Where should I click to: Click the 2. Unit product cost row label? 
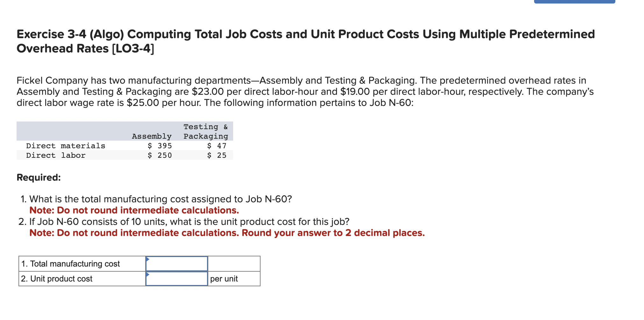pos(57,278)
